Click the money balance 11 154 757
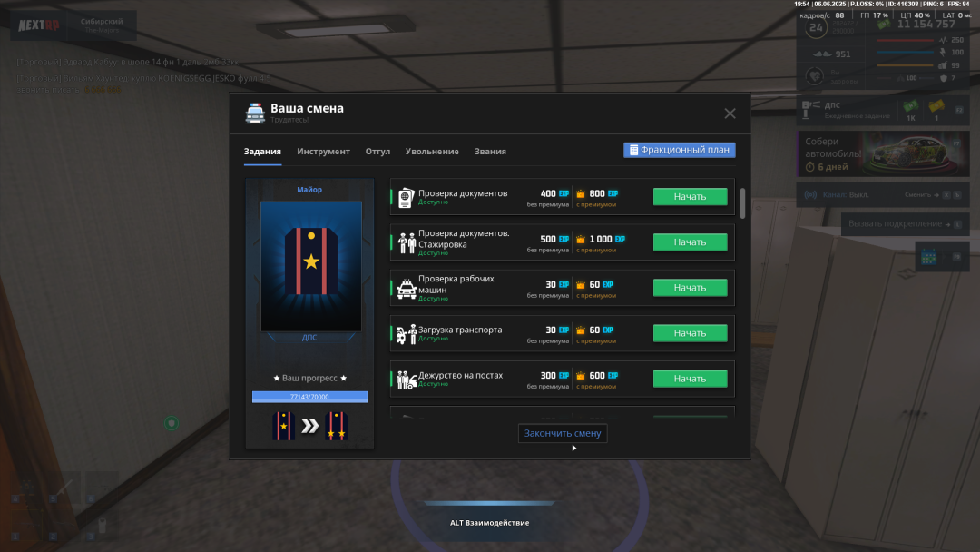Image resolution: width=980 pixels, height=552 pixels. (926, 25)
